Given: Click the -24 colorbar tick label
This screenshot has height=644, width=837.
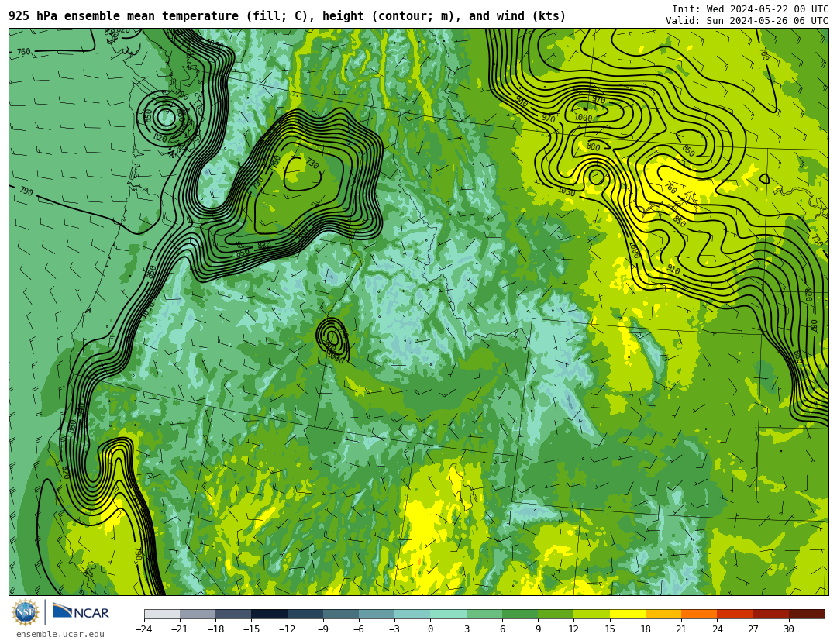Looking at the screenshot, I should click(x=143, y=629).
